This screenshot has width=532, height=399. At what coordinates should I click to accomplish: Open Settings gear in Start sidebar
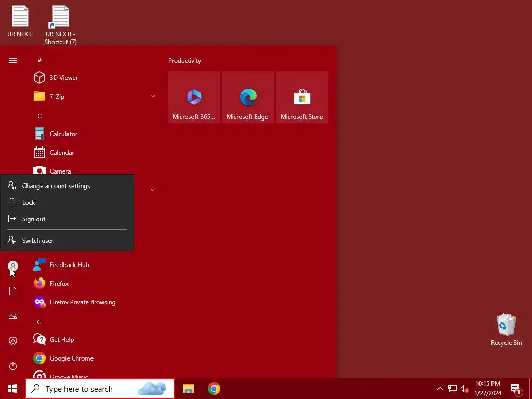(13, 341)
